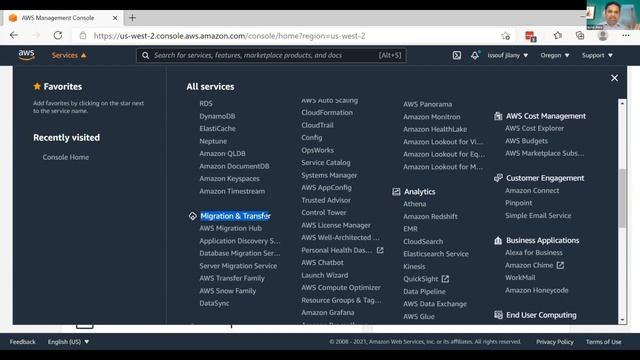The width and height of the screenshot is (640, 360).
Task: Open browser profile avatar icon
Action: pos(602,36)
